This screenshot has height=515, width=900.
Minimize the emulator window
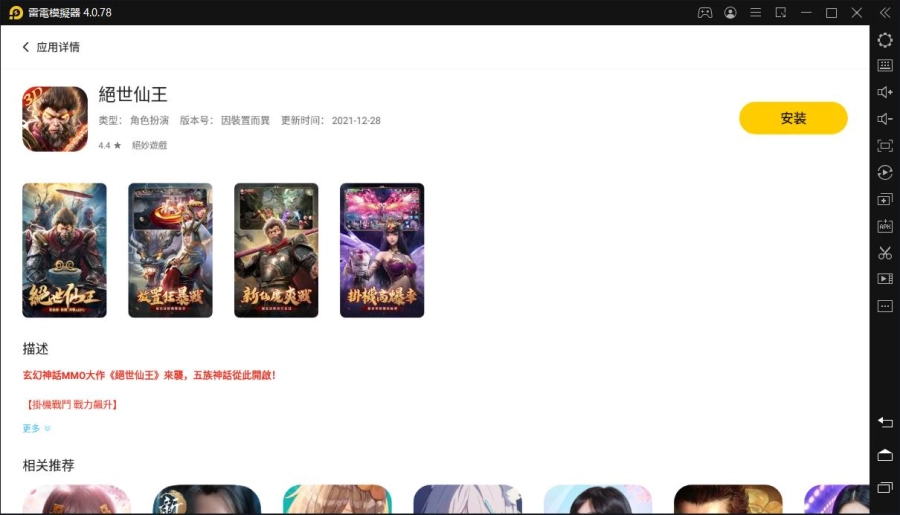pos(806,13)
